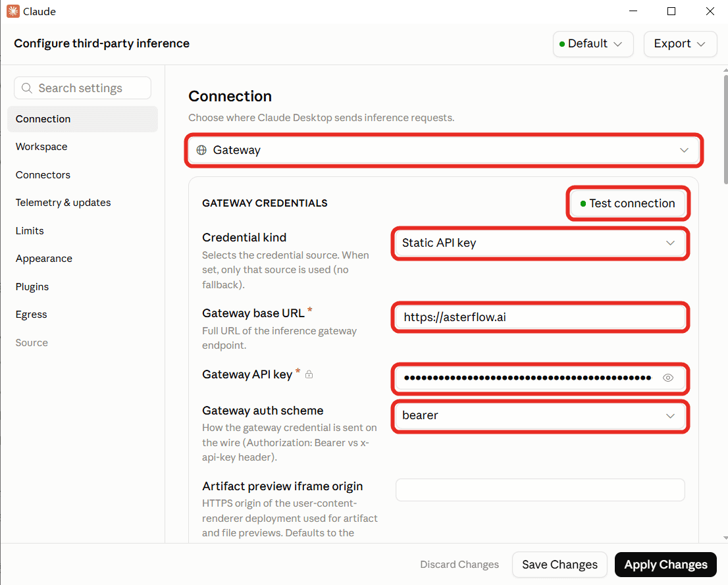Open the Limits settings section
This screenshot has width=728, height=585.
(83, 231)
